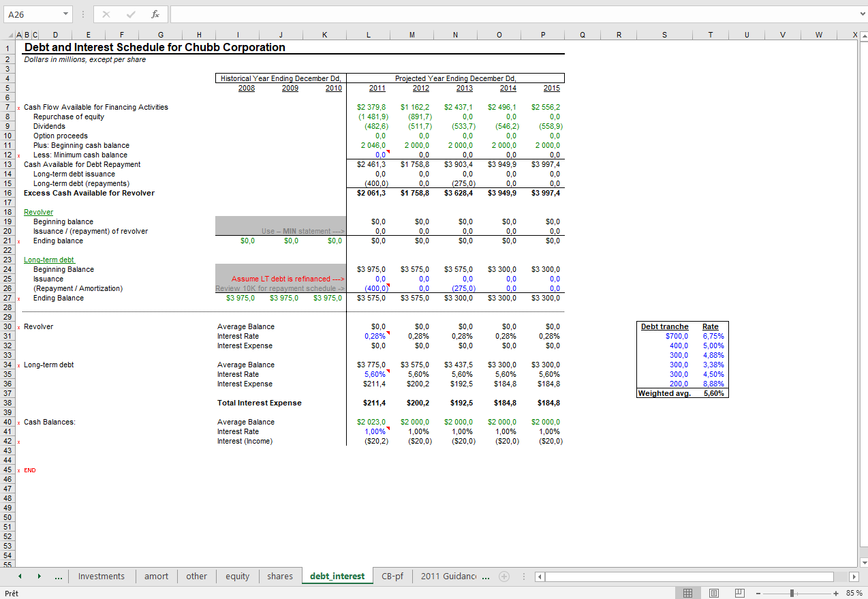Image resolution: width=868 pixels, height=599 pixels.
Task: Add a new sheet with plus icon
Action: (504, 577)
